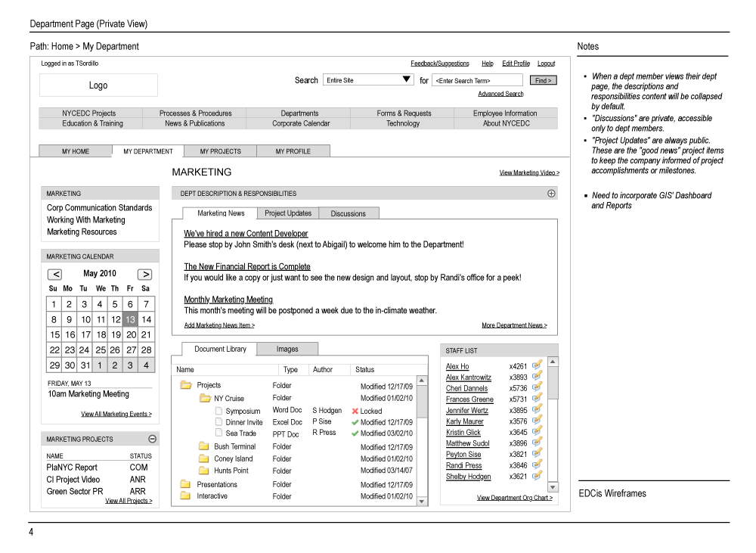Click the pencil icon beside Randi Press
The height and width of the screenshot is (553, 756).
click(x=536, y=465)
